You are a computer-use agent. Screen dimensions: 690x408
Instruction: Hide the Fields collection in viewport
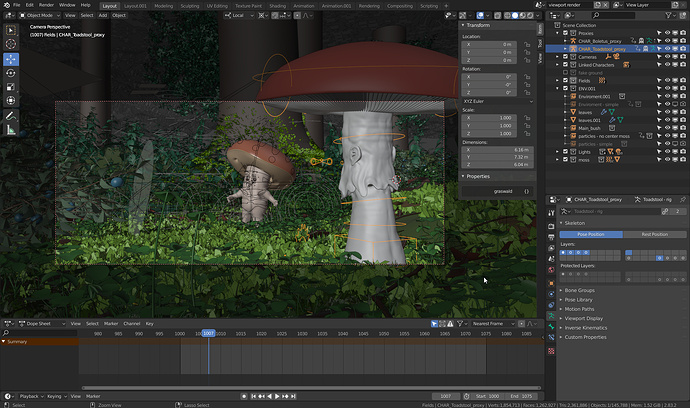(667, 81)
